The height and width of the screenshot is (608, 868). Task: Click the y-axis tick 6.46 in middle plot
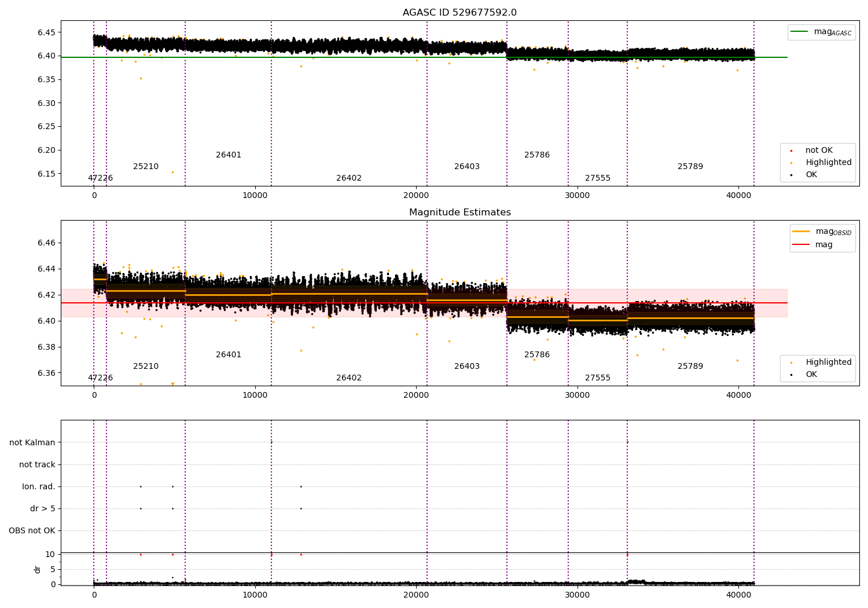(46, 243)
